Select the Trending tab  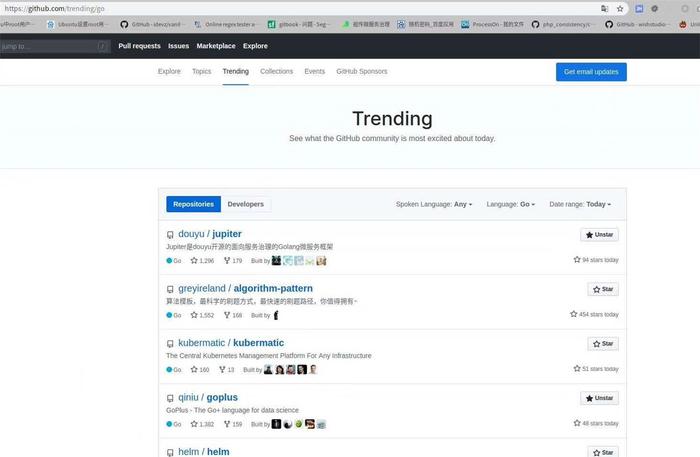pyautogui.click(x=236, y=71)
